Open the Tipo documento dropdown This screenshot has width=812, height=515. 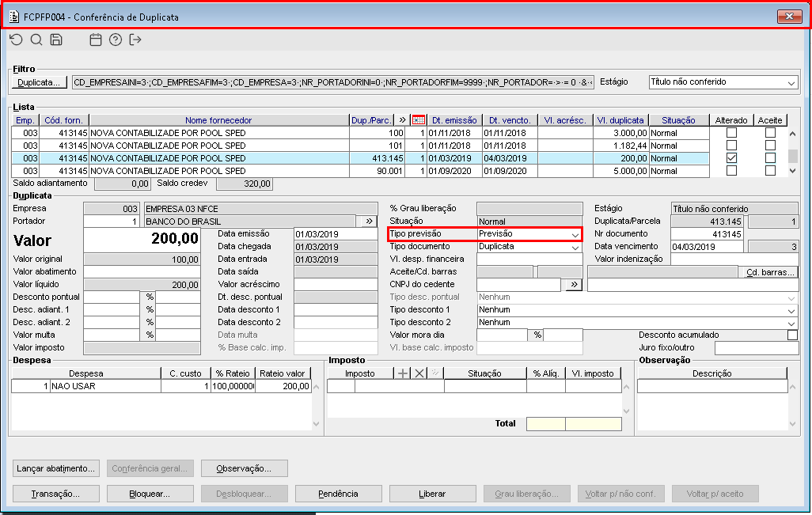tap(575, 247)
